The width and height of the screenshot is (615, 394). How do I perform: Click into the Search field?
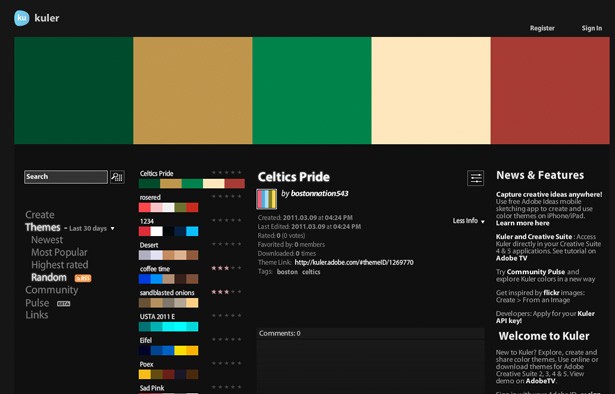[x=66, y=177]
